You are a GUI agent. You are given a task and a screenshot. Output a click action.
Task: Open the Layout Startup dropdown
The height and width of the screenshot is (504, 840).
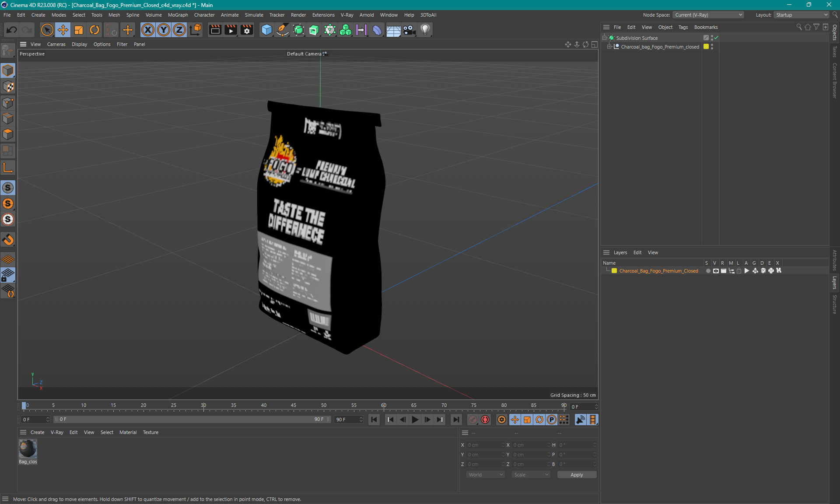801,15
